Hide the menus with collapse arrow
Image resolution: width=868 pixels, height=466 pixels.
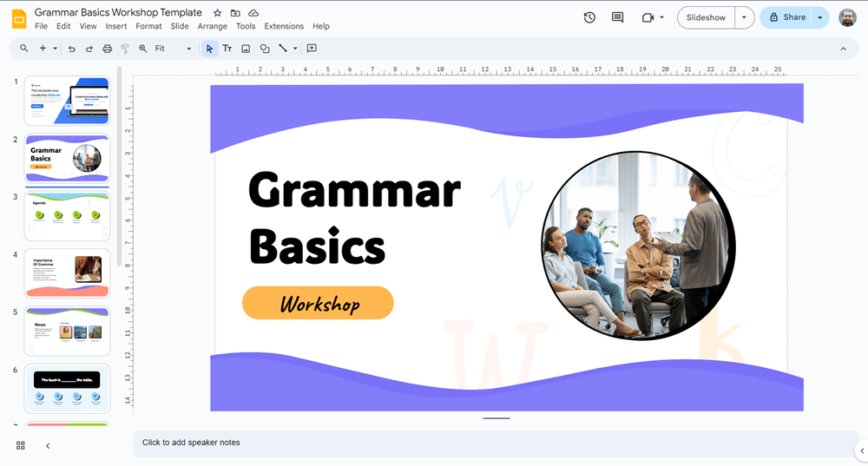tap(843, 49)
